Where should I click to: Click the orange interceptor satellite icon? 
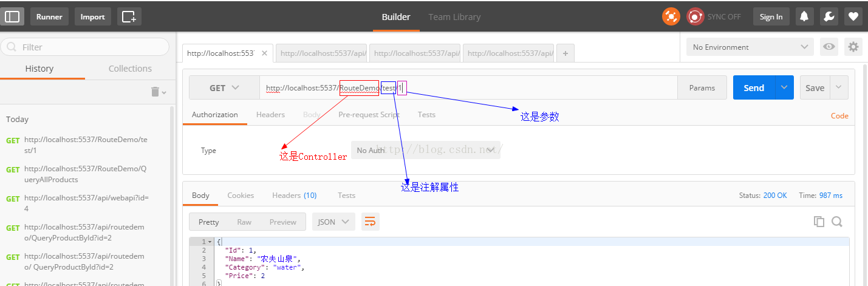click(671, 16)
